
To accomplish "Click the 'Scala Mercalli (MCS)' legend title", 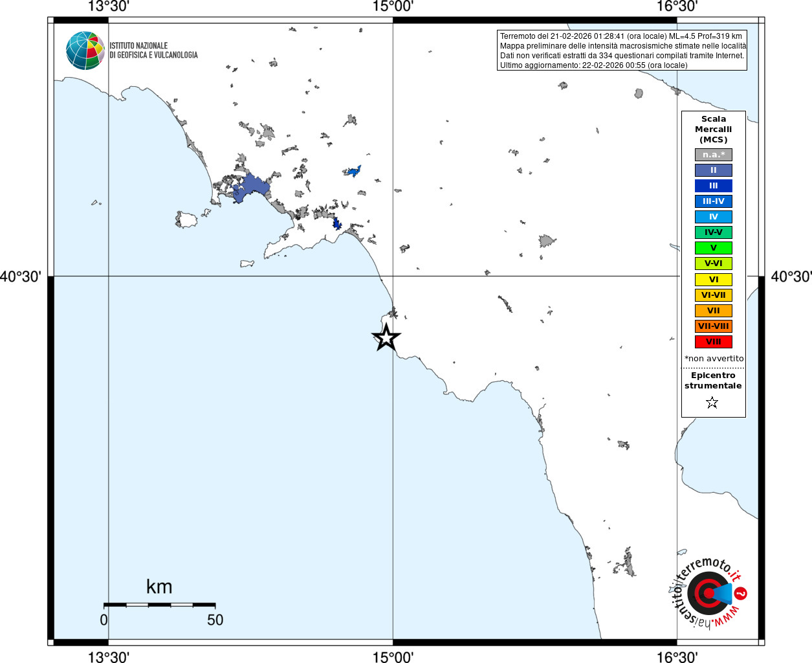I will click(714, 129).
